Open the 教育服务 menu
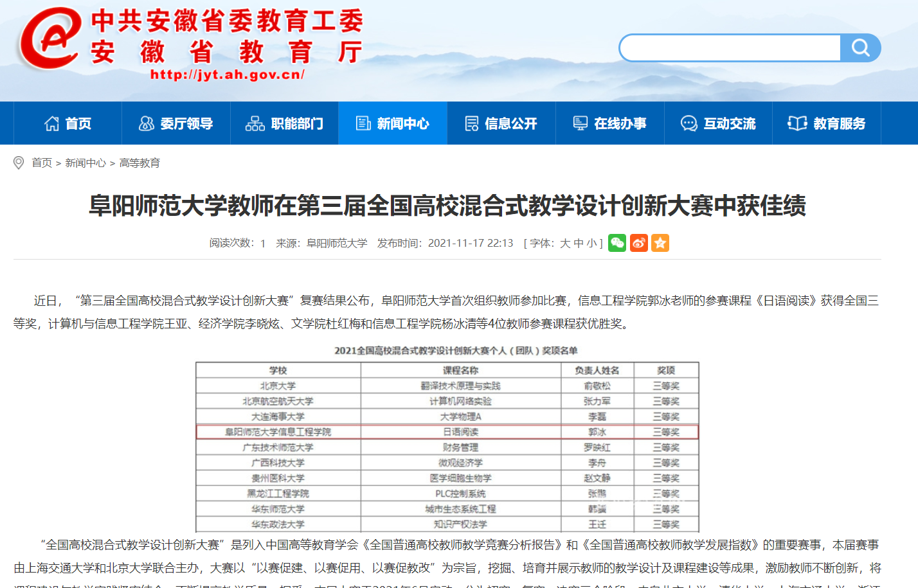Screen dimensions: 918x588 tap(827, 123)
